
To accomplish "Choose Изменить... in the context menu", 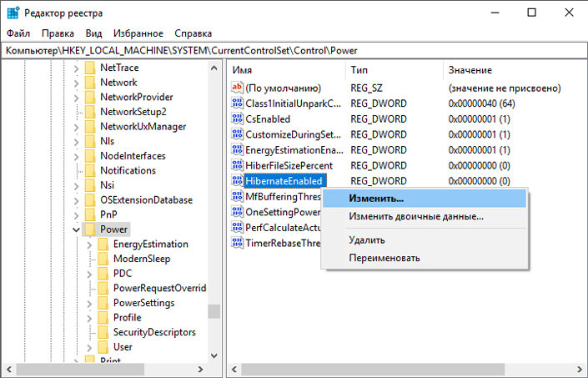I will tap(425, 199).
